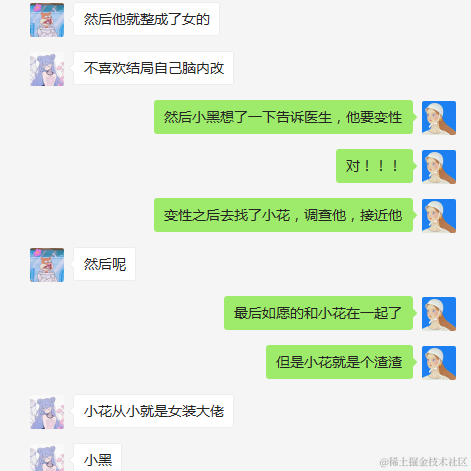Viewport: 471px width, 471px height.
Task: Click the '@稀土掘金技术社区' watermark
Action: click(423, 462)
